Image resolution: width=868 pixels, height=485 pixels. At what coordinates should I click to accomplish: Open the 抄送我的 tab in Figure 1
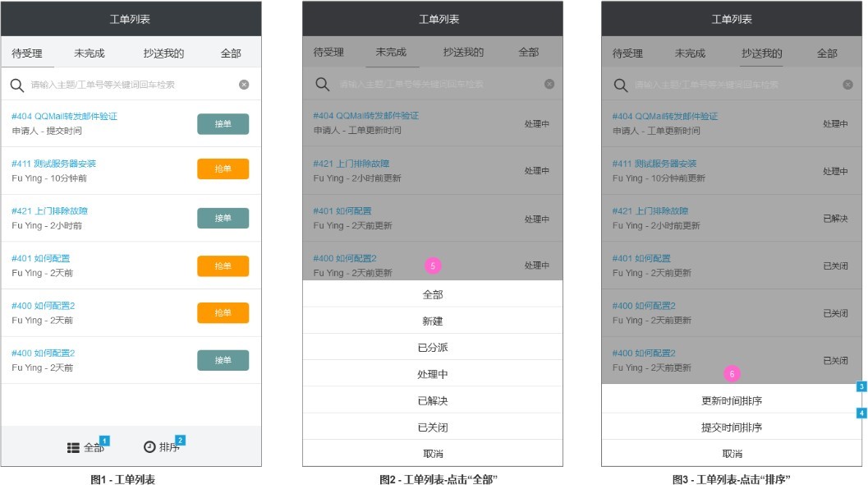163,53
